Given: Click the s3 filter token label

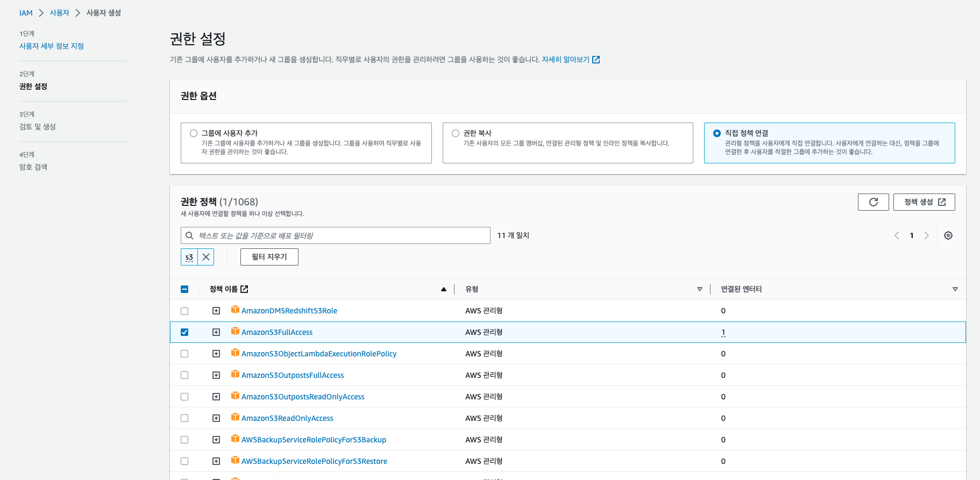Looking at the screenshot, I should tap(189, 257).
